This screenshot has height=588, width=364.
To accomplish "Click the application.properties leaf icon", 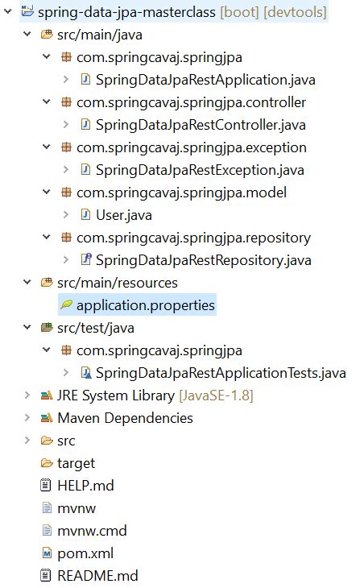I will (66, 304).
